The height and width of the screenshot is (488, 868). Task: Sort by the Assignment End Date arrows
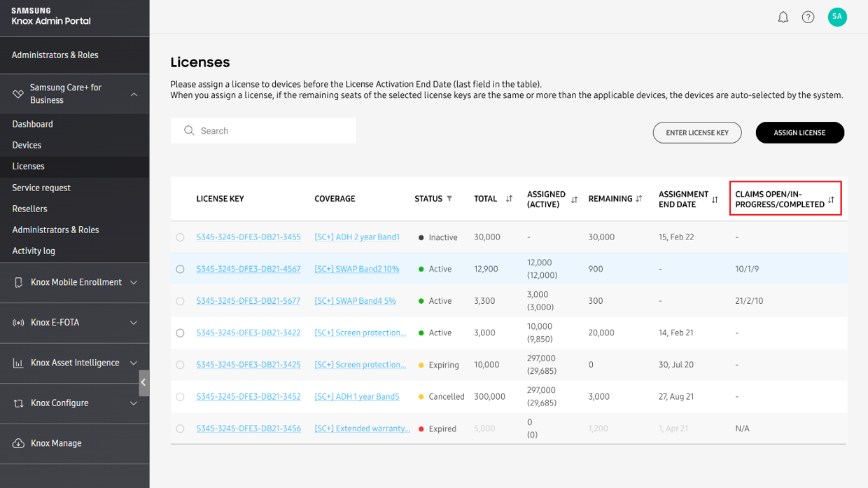click(x=715, y=200)
